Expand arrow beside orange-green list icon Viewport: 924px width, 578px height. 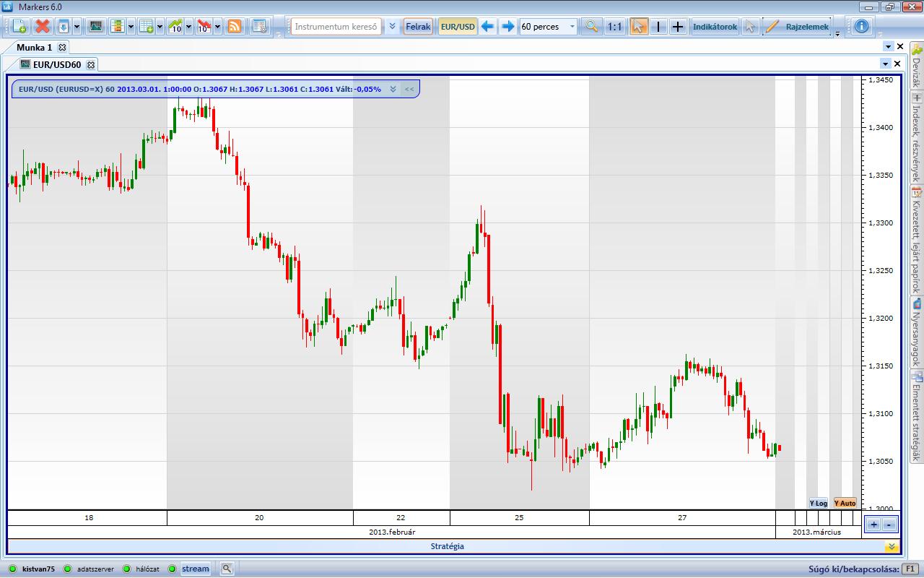pyautogui.click(x=131, y=27)
